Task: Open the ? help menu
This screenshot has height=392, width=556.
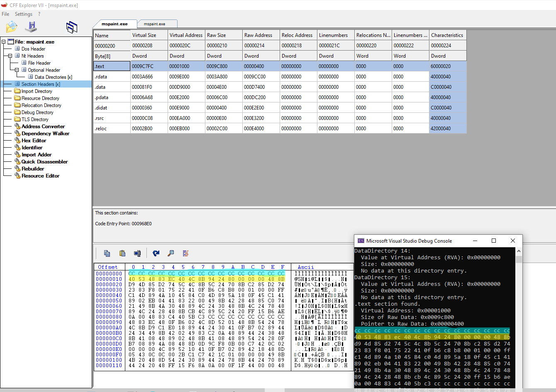Action: click(39, 14)
